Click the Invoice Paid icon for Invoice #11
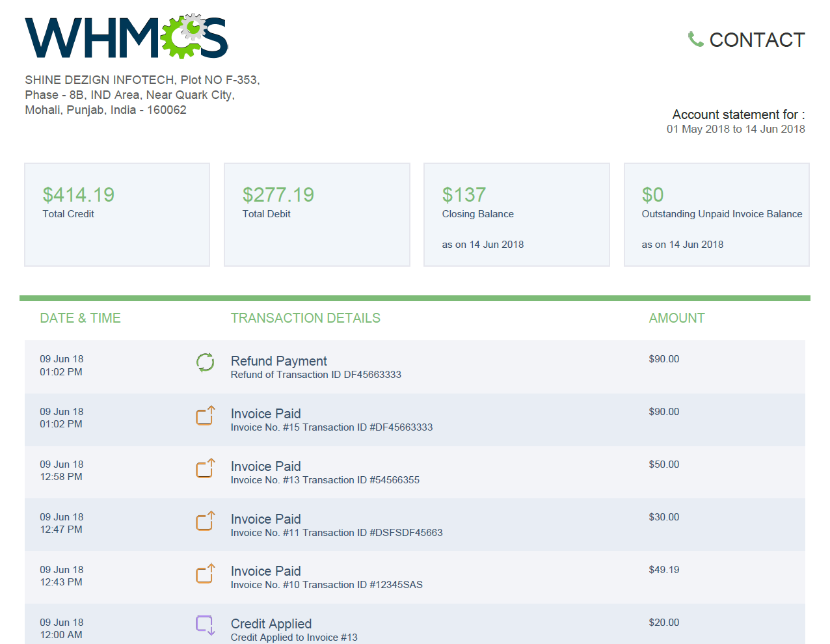The height and width of the screenshot is (644, 830). [x=205, y=520]
